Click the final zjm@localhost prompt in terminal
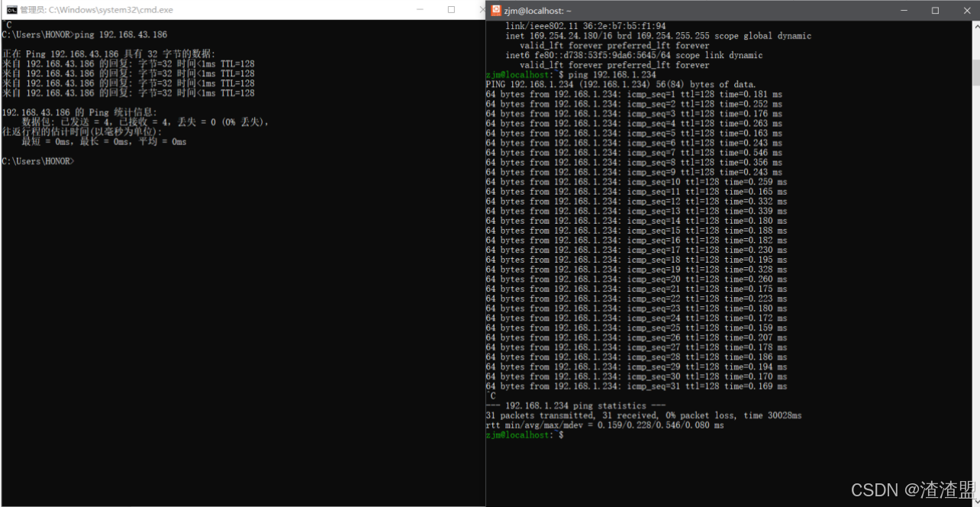The height and width of the screenshot is (507, 980). click(524, 435)
